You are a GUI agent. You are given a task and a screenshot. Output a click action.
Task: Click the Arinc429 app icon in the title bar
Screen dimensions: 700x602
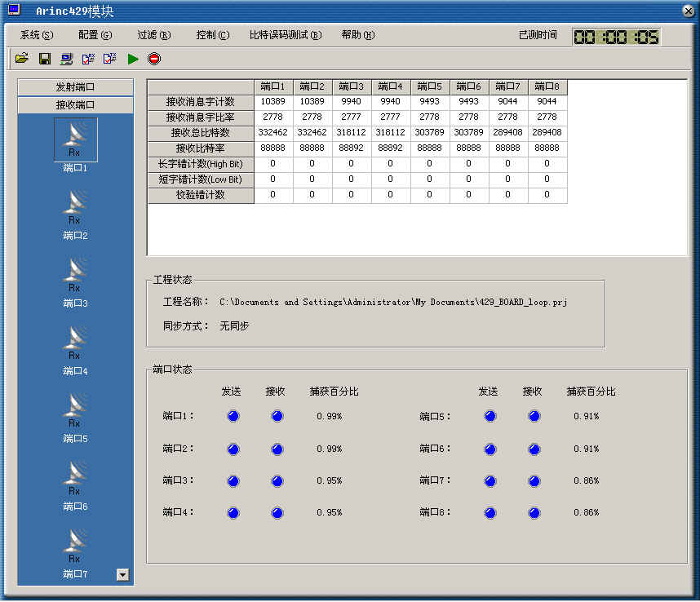pos(15,9)
